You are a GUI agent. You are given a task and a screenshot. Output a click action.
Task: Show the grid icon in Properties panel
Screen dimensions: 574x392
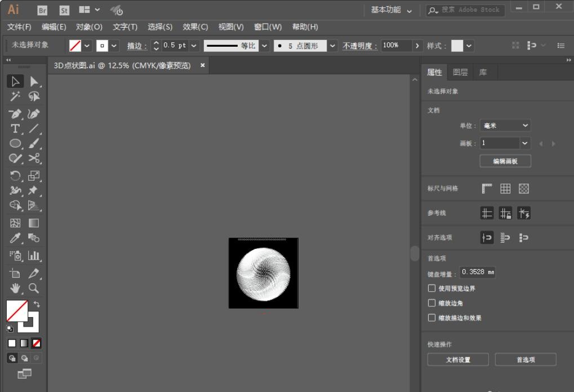(505, 189)
